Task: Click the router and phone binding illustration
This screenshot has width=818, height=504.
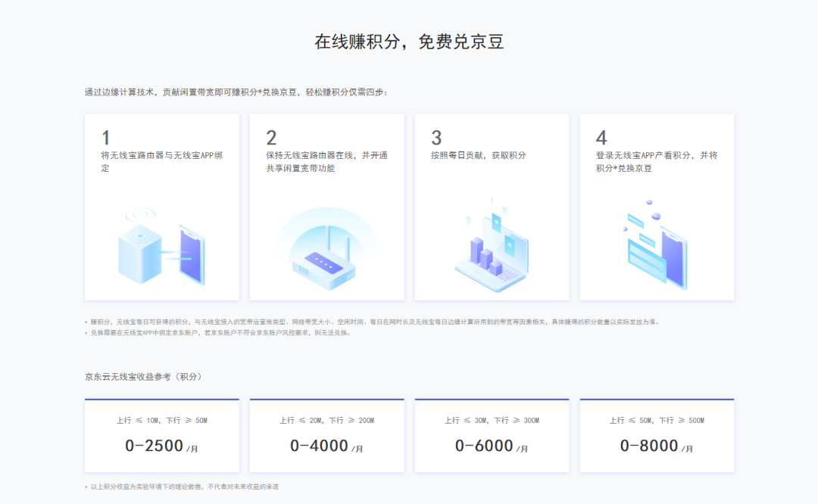Action: click(x=162, y=247)
